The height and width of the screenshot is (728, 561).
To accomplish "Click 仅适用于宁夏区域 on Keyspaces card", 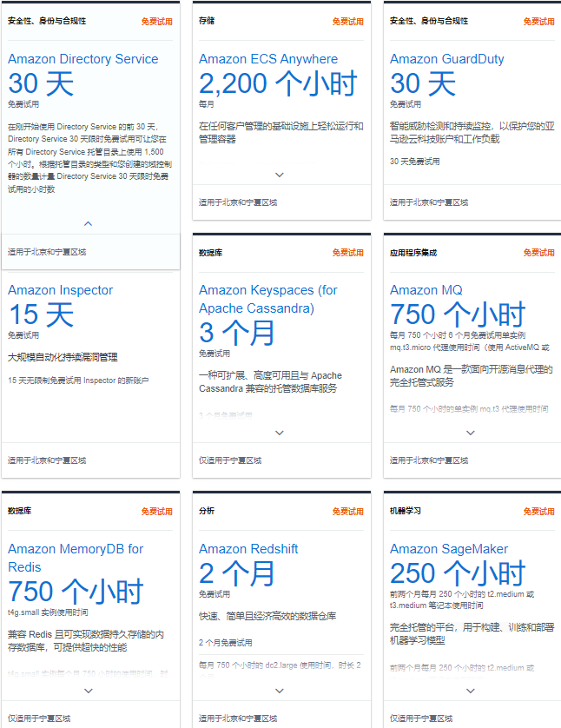I will [x=230, y=460].
